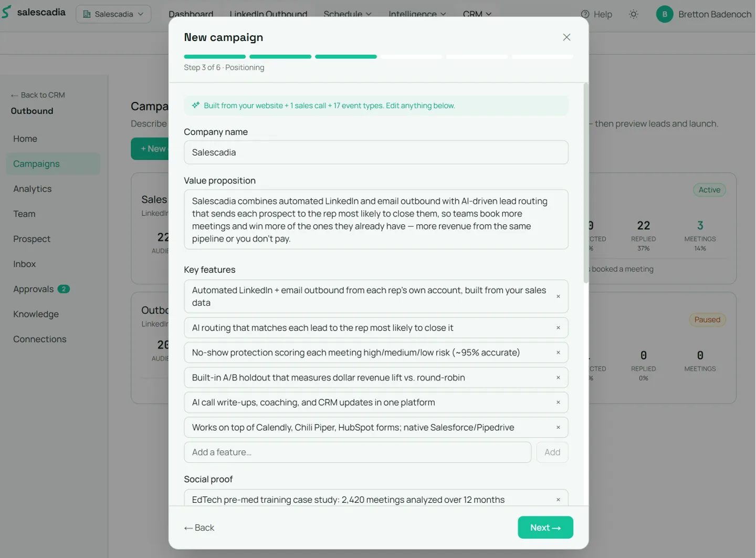This screenshot has height=558, width=756.
Task: Expand the CRM menu
Action: pyautogui.click(x=477, y=14)
